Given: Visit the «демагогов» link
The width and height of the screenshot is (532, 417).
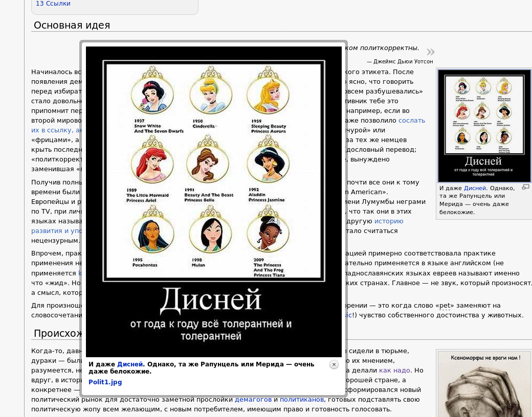Looking at the screenshot, I should 253,400.
